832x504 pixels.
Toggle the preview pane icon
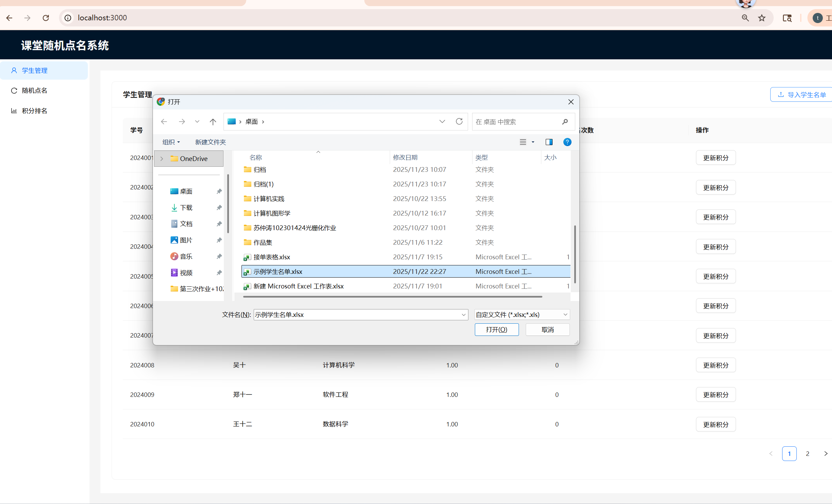[x=549, y=142]
